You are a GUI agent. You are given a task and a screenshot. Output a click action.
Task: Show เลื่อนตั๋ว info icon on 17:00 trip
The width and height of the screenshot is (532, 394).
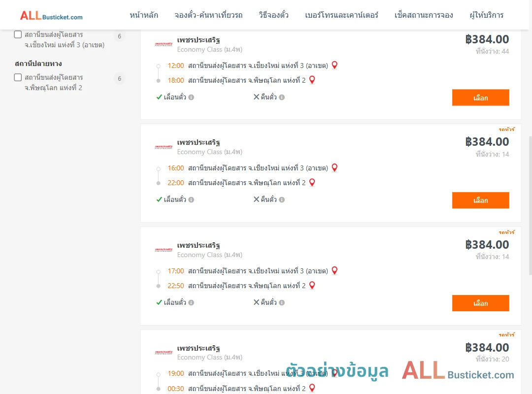pos(191,303)
